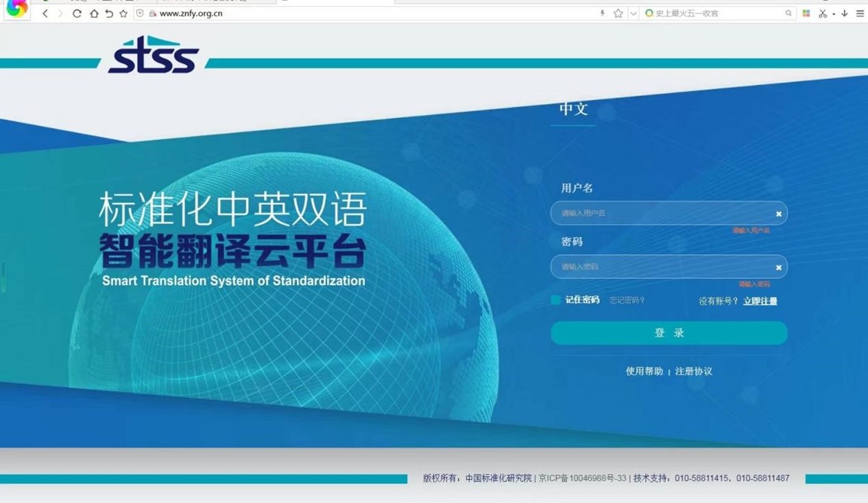The width and height of the screenshot is (868, 503).
Task: Click the colorful browser logo icon
Action: [x=17, y=9]
